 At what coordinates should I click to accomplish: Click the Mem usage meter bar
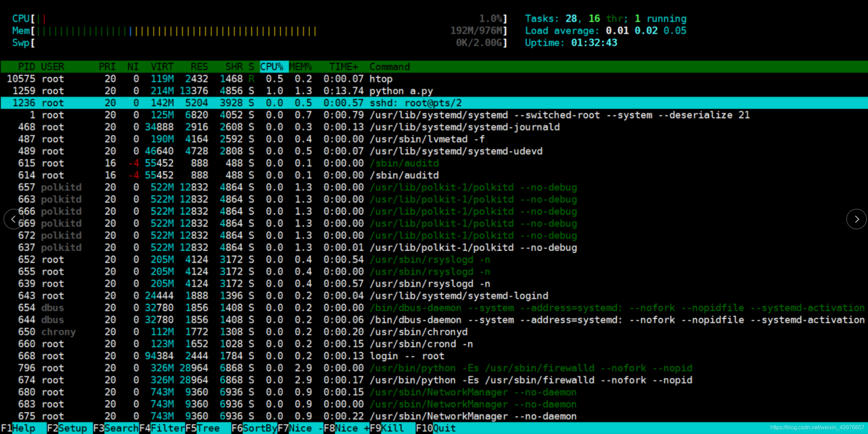pyautogui.click(x=260, y=31)
